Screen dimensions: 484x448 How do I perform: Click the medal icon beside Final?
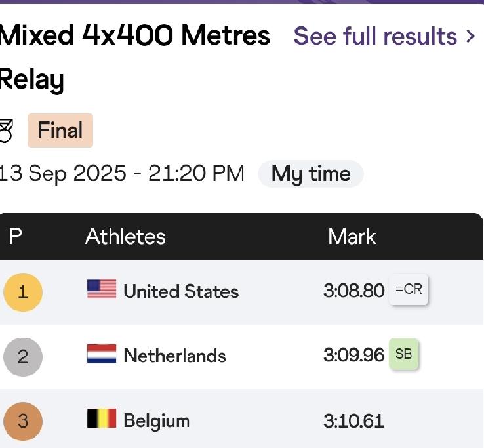6,131
